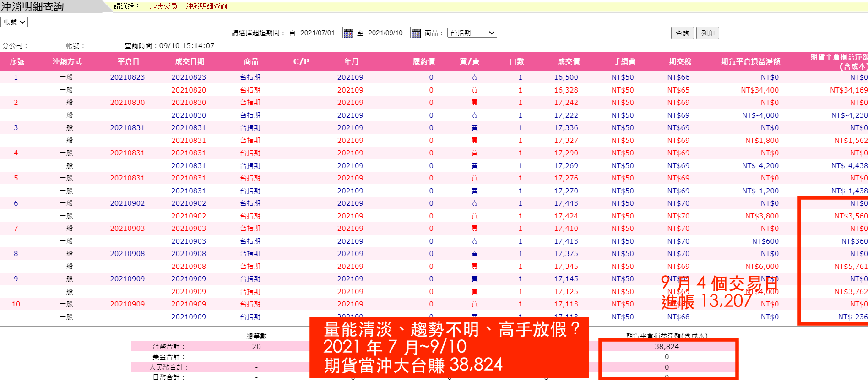The image size is (868, 382).
Task: Click the price 17,443 cell
Action: click(x=566, y=203)
